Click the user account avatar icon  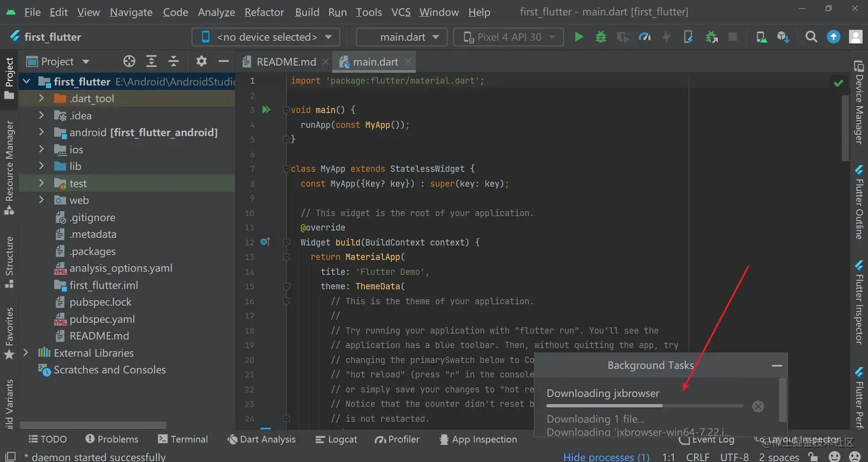[x=855, y=37]
